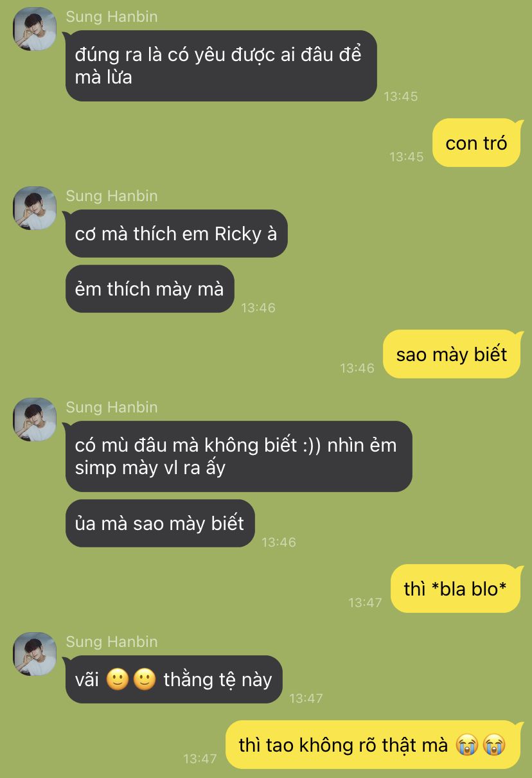Tap the 'thì *bla blo*' message bubble

(456, 588)
